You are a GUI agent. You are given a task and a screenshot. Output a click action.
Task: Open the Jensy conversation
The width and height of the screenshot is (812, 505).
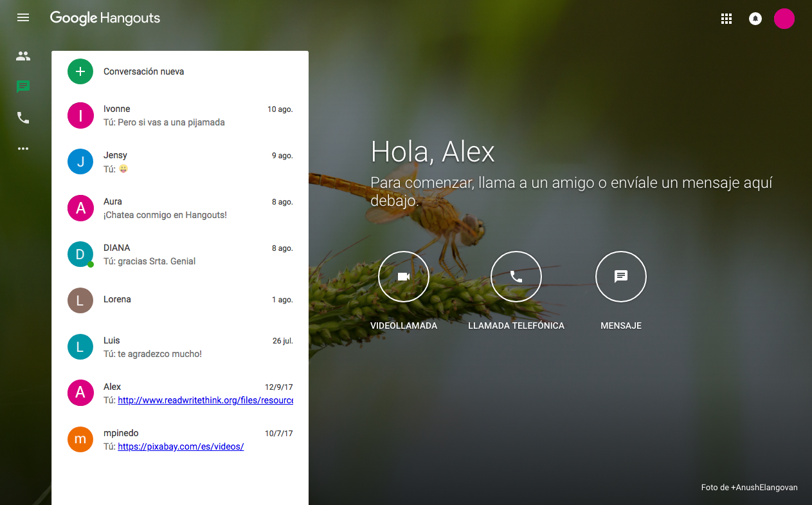[x=180, y=162]
